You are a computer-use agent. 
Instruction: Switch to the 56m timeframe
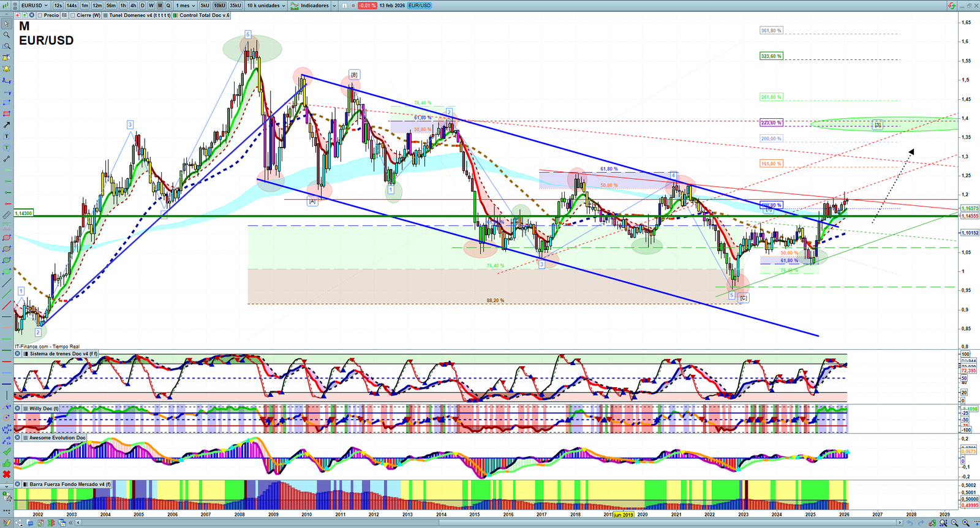point(111,6)
